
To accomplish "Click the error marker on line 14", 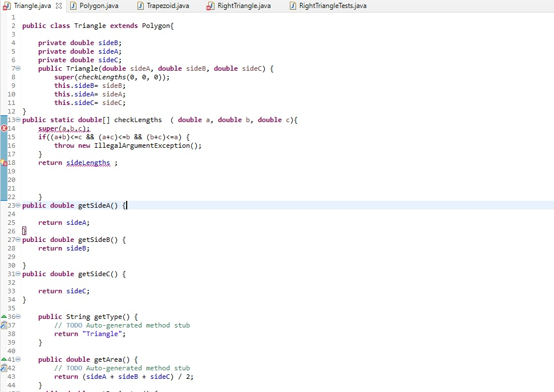I will point(3,128).
